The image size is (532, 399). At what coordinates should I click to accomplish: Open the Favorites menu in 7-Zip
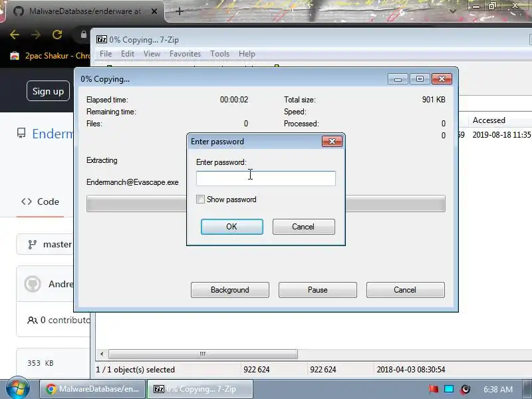pos(185,54)
